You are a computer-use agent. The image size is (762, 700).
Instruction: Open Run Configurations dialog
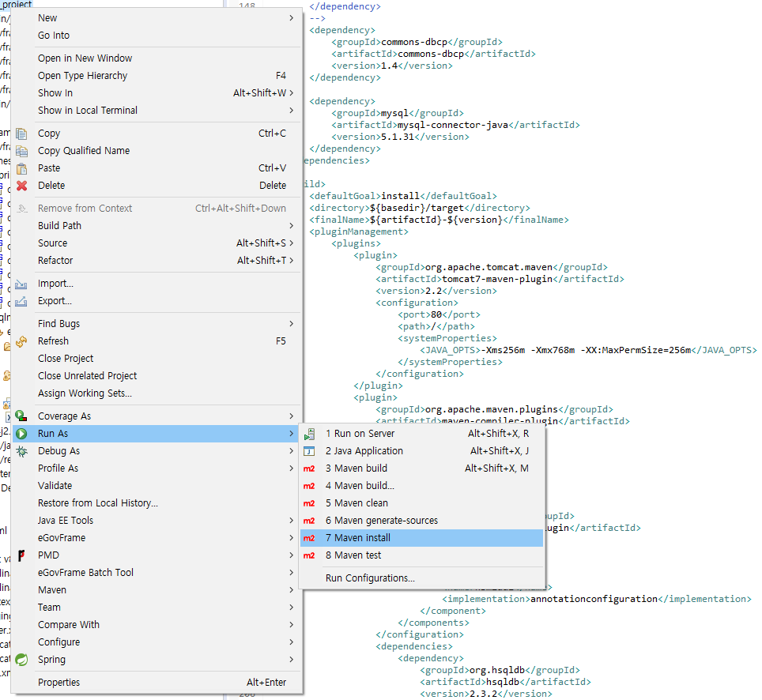(x=370, y=578)
